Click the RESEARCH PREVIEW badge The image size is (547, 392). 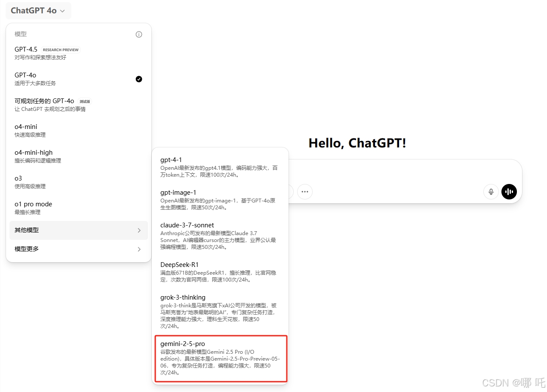click(61, 50)
